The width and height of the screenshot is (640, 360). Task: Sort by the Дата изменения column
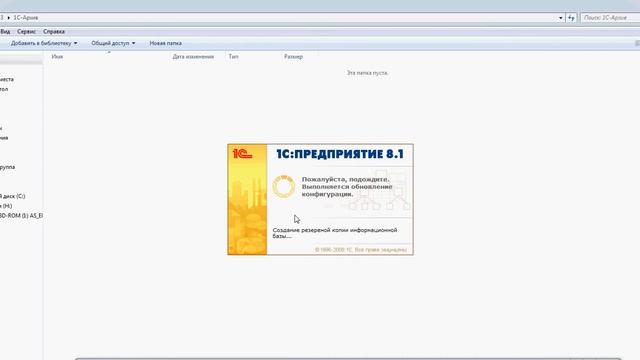[x=193, y=57]
